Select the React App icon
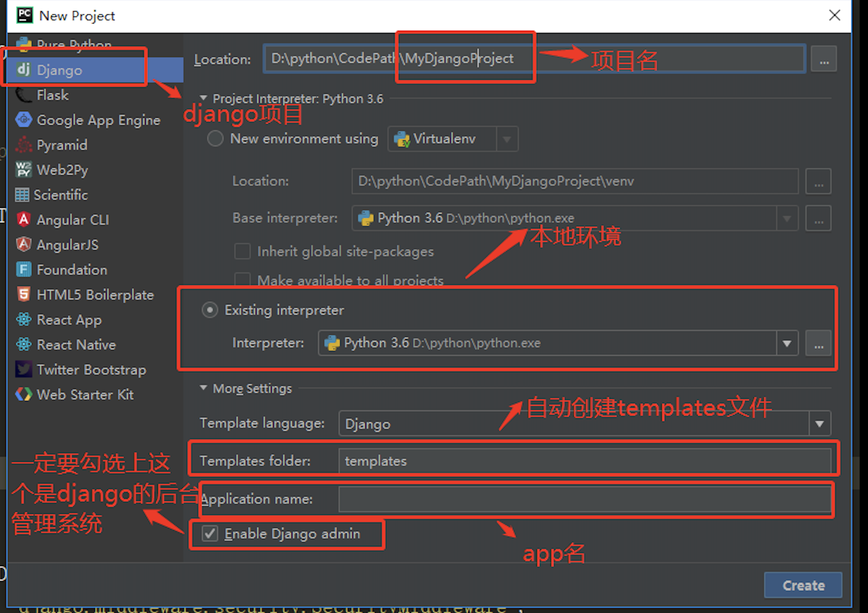Image resolution: width=868 pixels, height=613 pixels. click(x=23, y=319)
